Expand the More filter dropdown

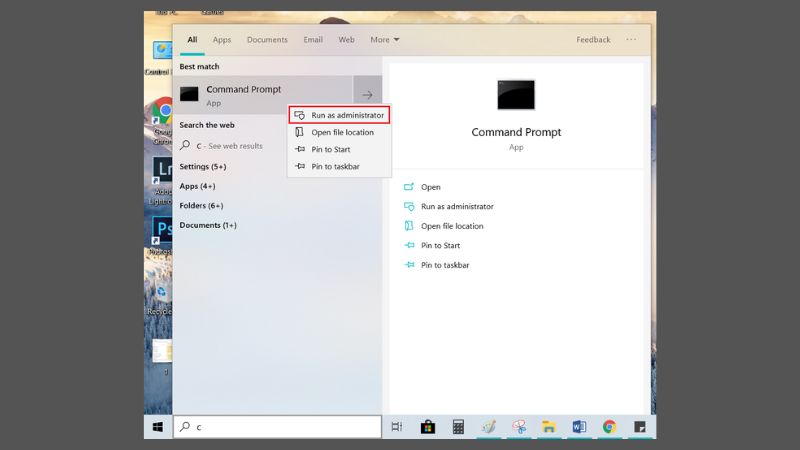(x=384, y=40)
